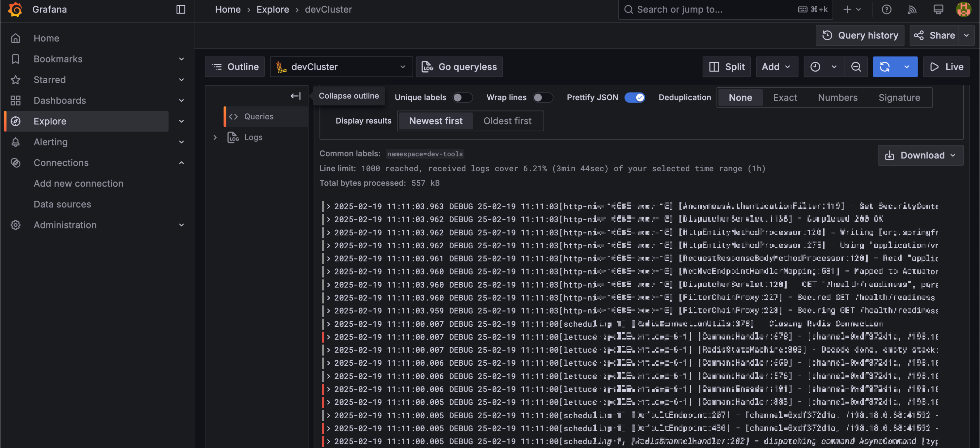This screenshot has width=980, height=448.
Task: Disable the Prettify JSON toggle
Action: 635,97
